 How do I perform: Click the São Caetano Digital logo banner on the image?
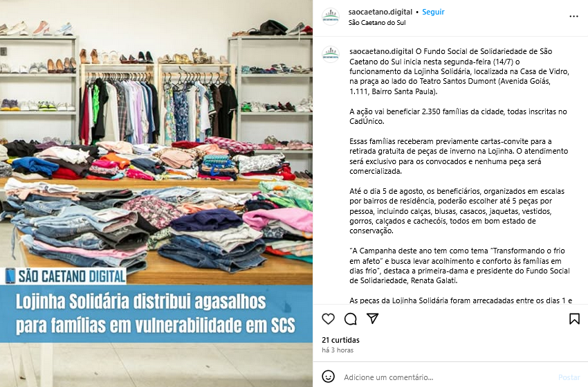[x=66, y=276]
